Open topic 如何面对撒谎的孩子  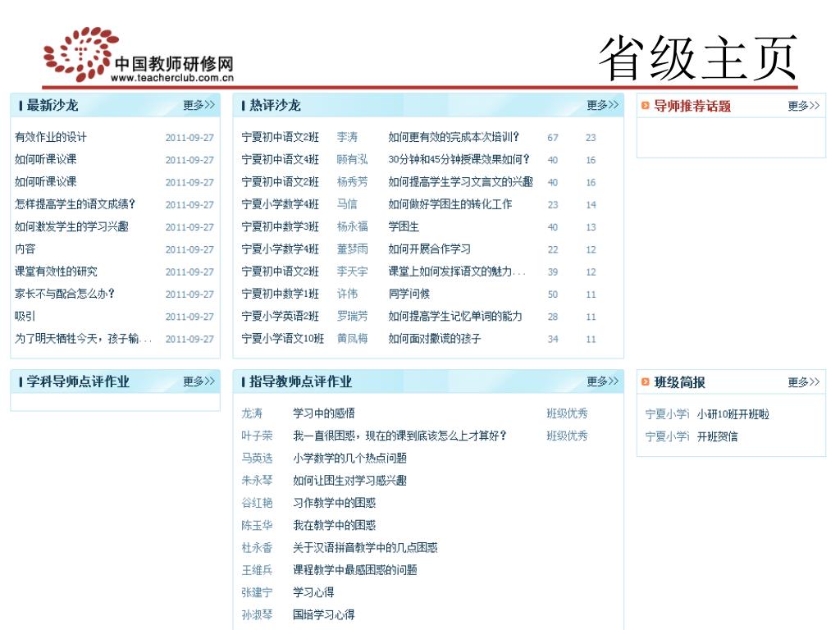[x=435, y=339]
